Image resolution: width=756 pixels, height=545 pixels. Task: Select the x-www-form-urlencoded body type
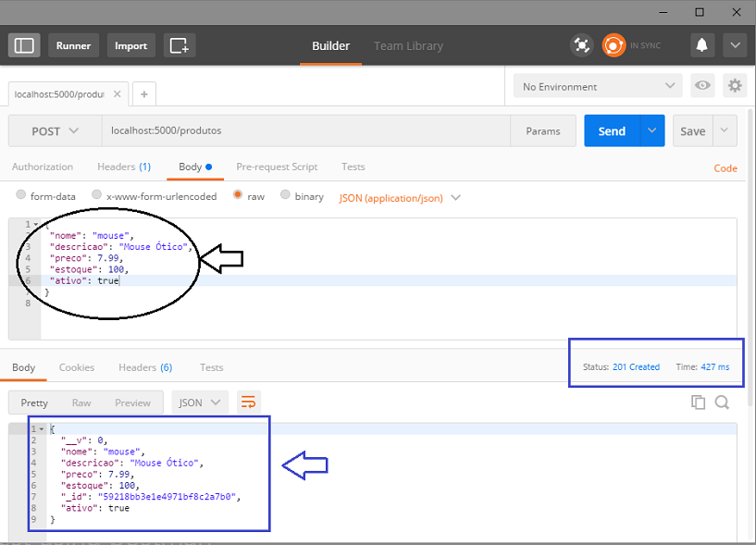tap(97, 194)
